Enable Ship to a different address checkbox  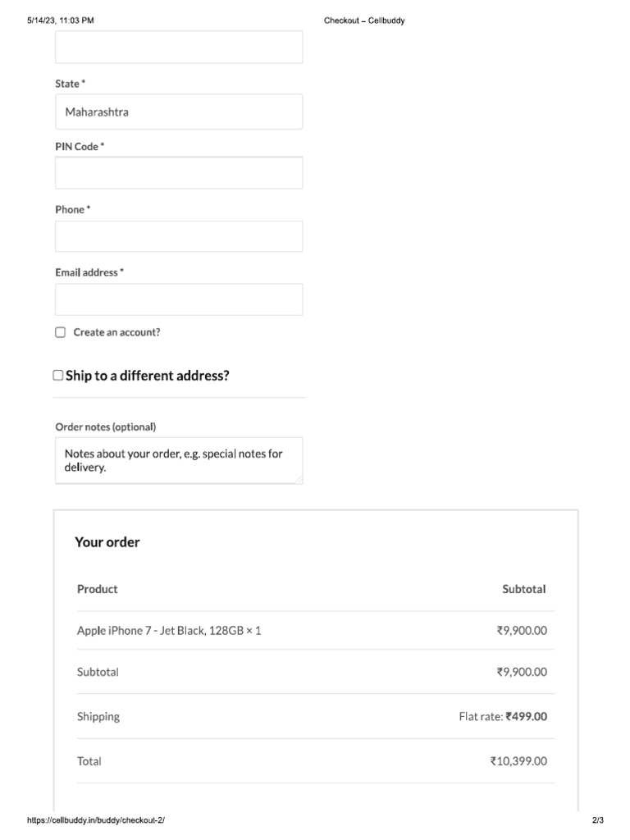click(58, 375)
